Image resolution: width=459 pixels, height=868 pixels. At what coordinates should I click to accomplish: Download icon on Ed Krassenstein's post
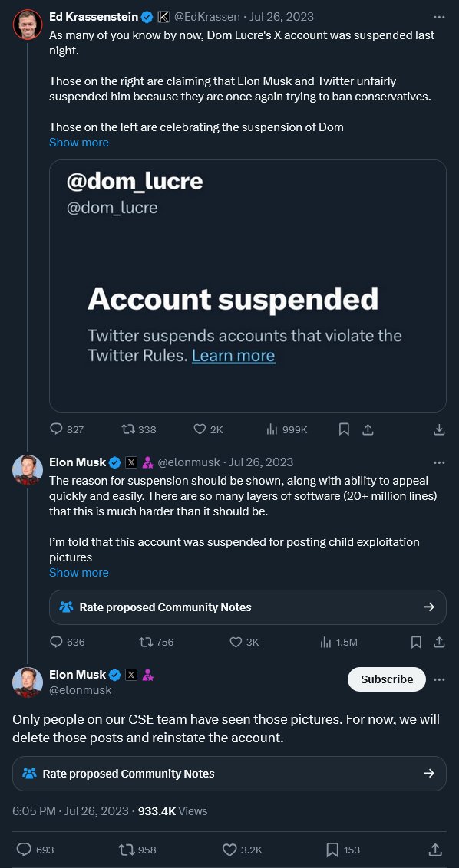click(439, 429)
